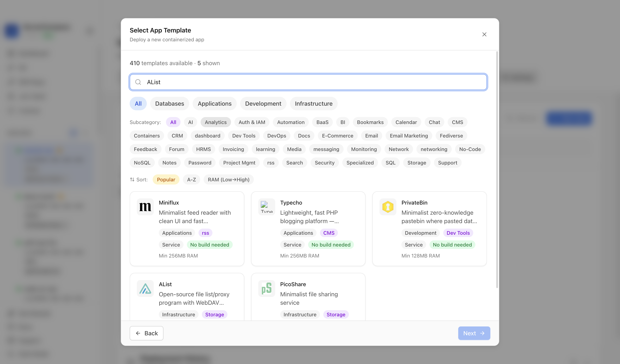Screen dimensions: 620x364
Task: Filter by DevOps subcategory
Action: click(x=277, y=136)
